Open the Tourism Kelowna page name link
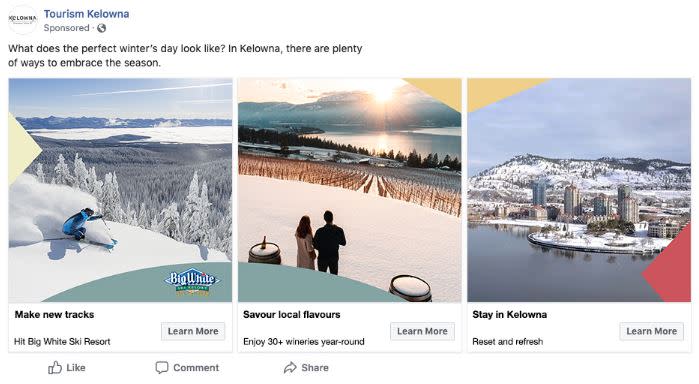The width and height of the screenshot is (699, 384). point(86,14)
